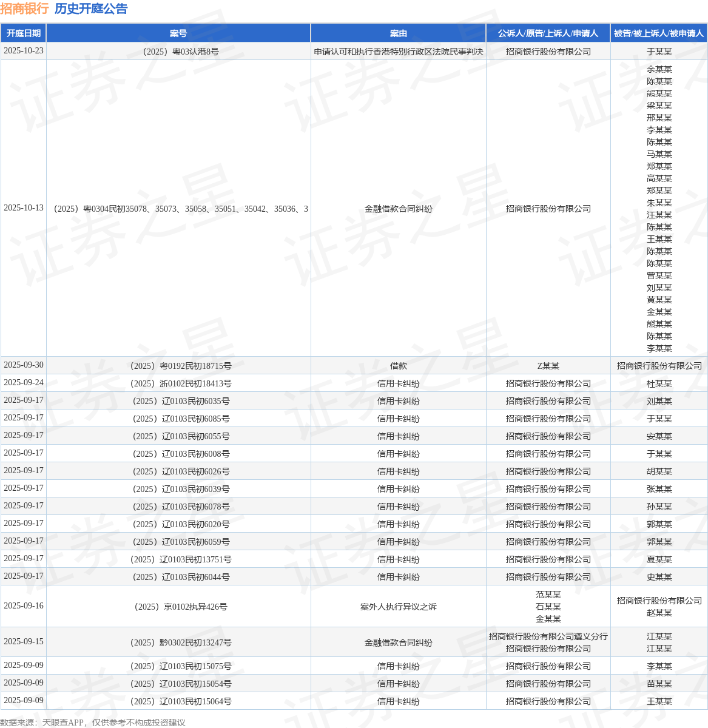The image size is (708, 728).
Task: Click date cell 2025-09-24
Action: 24,383
